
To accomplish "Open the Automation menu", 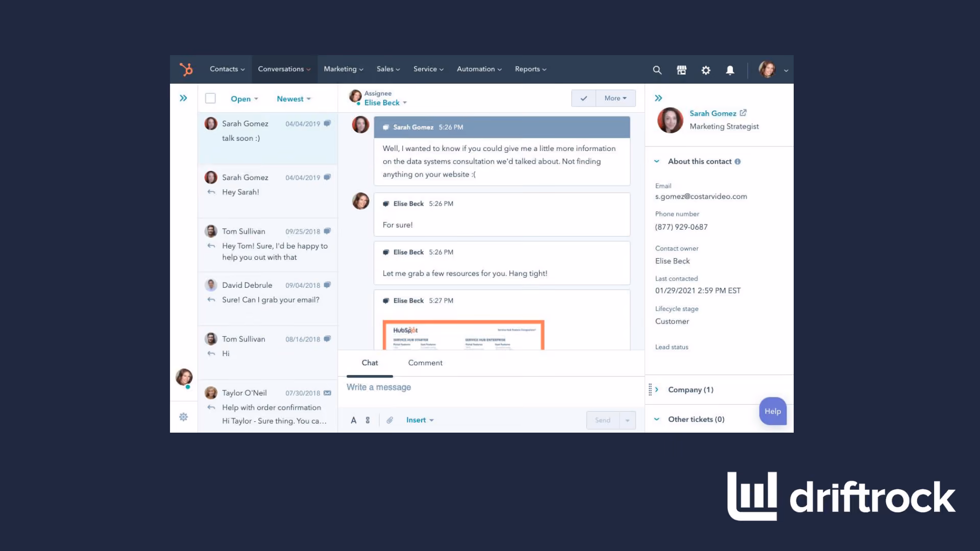I will click(479, 69).
